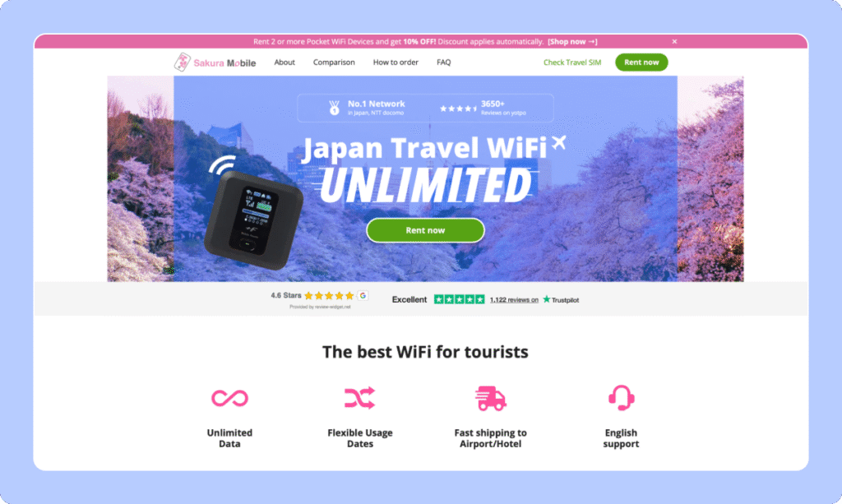Open the FAQ page
The width and height of the screenshot is (842, 504).
coord(443,62)
